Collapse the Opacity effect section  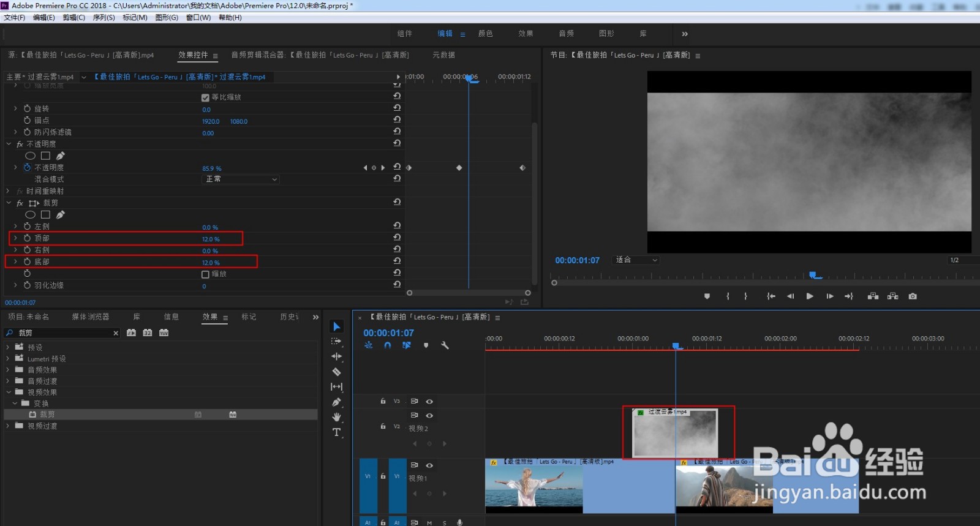[9, 144]
